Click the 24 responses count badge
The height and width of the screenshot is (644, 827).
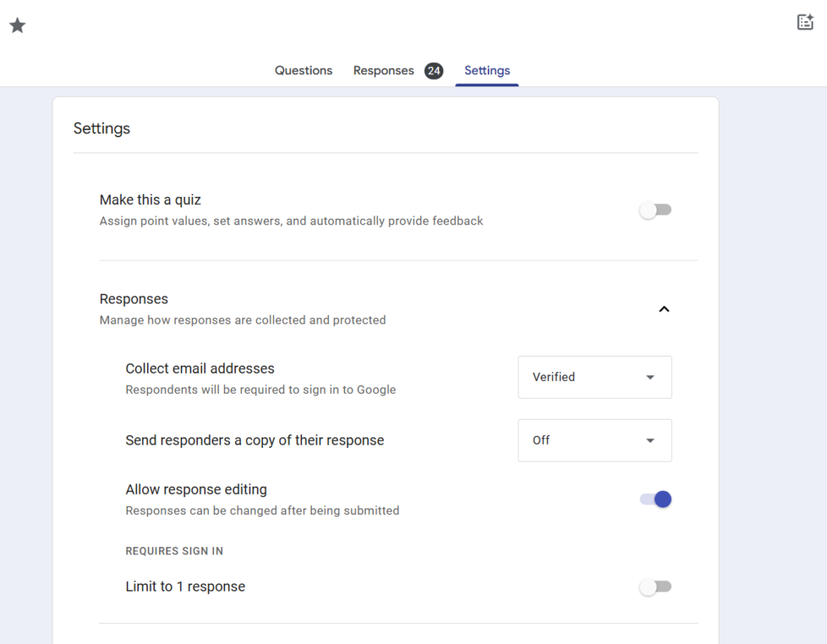point(434,71)
